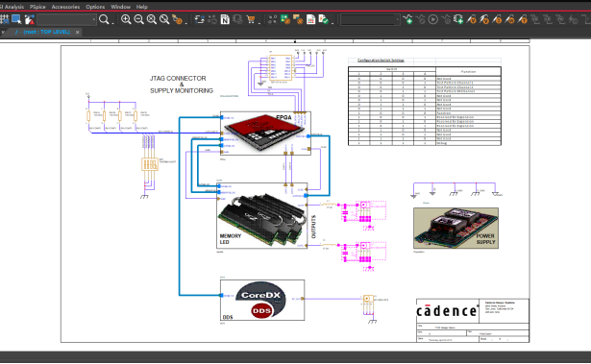Screen dimensions: 591x364
Task: Toggle the lightning bolt bias power icon
Action: coord(574,19)
